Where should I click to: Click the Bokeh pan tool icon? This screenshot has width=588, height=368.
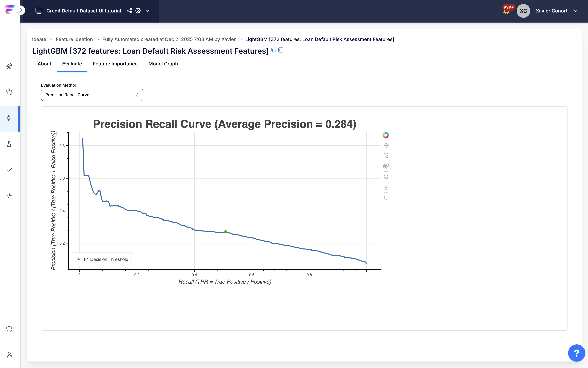click(x=386, y=146)
